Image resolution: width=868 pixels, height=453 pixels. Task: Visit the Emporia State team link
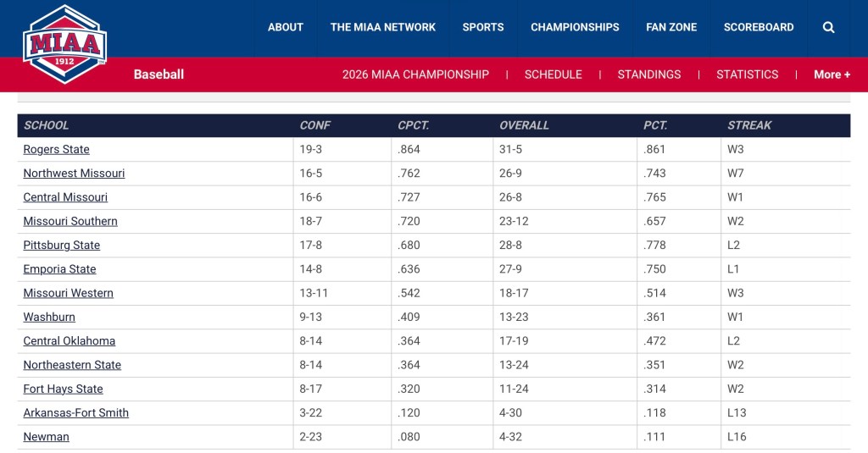coord(59,269)
